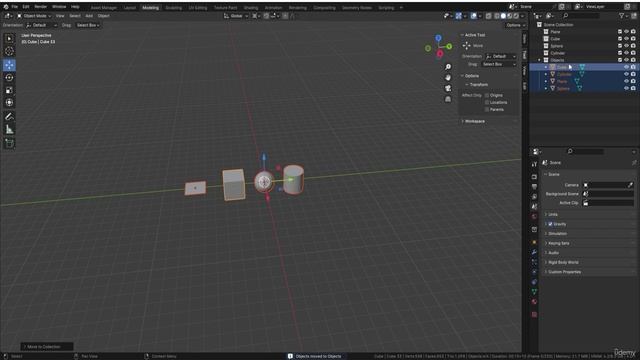Toggle Affect Only Origins checkbox

point(487,95)
